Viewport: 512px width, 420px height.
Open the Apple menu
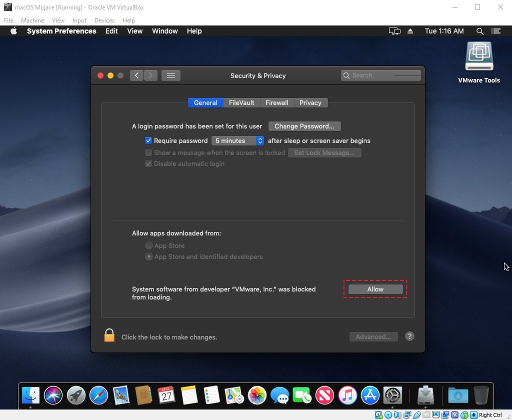tap(13, 31)
